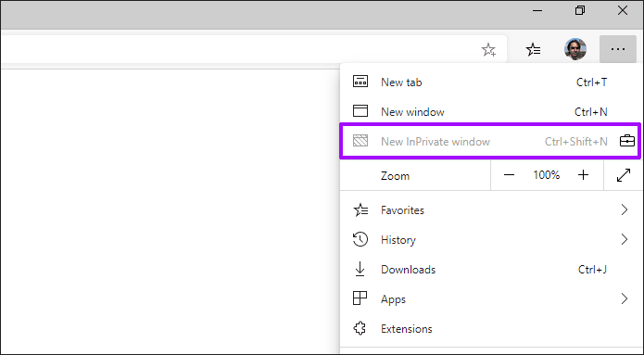Click the InPrivate window striped icon
Image resolution: width=644 pixels, height=355 pixels.
[360, 141]
